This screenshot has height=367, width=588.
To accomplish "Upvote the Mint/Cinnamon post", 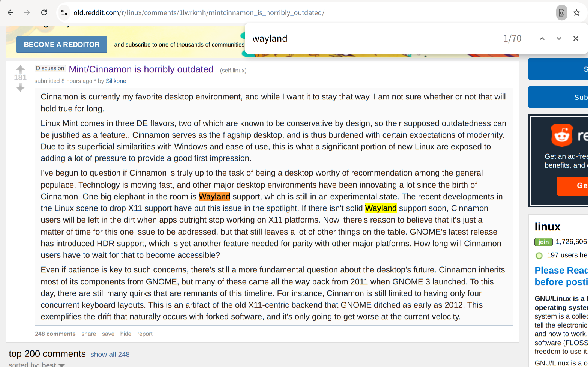I will (20, 69).
